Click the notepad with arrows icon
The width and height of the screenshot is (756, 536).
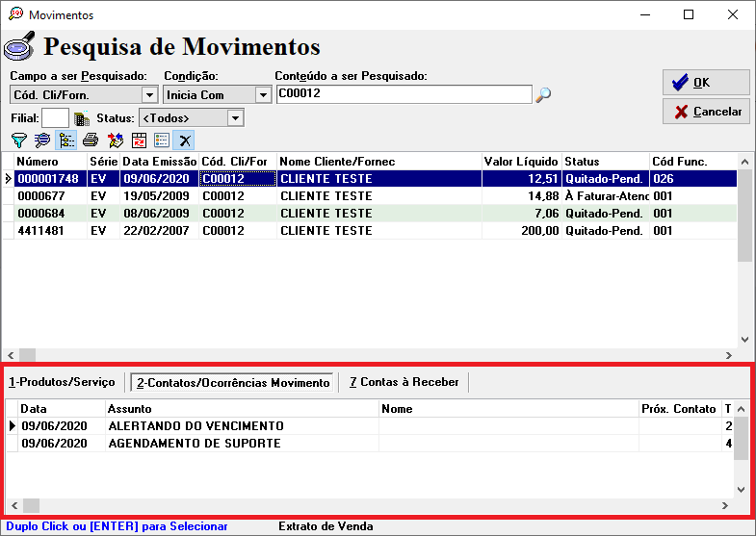coord(116,140)
